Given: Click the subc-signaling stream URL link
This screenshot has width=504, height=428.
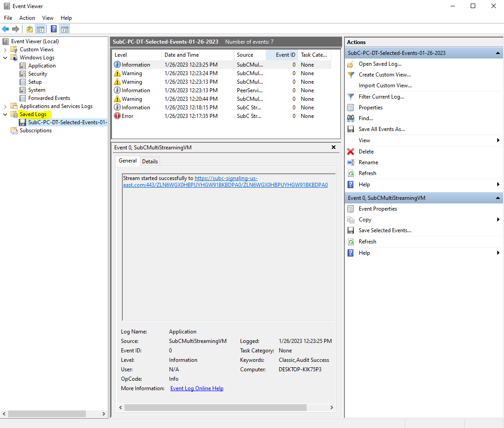Looking at the screenshot, I should click(226, 178).
